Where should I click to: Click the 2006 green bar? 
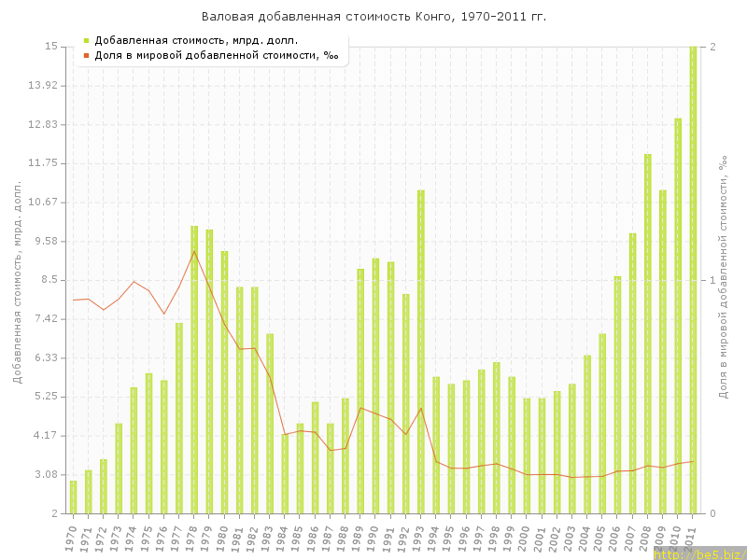(617, 395)
